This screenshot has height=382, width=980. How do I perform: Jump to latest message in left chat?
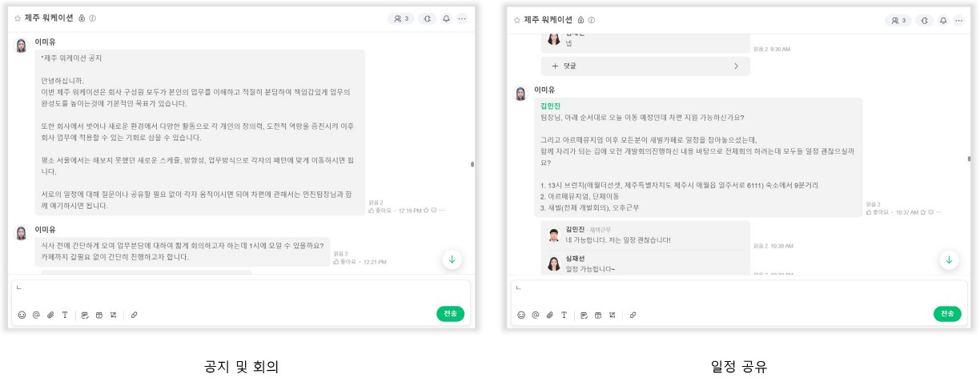452,259
